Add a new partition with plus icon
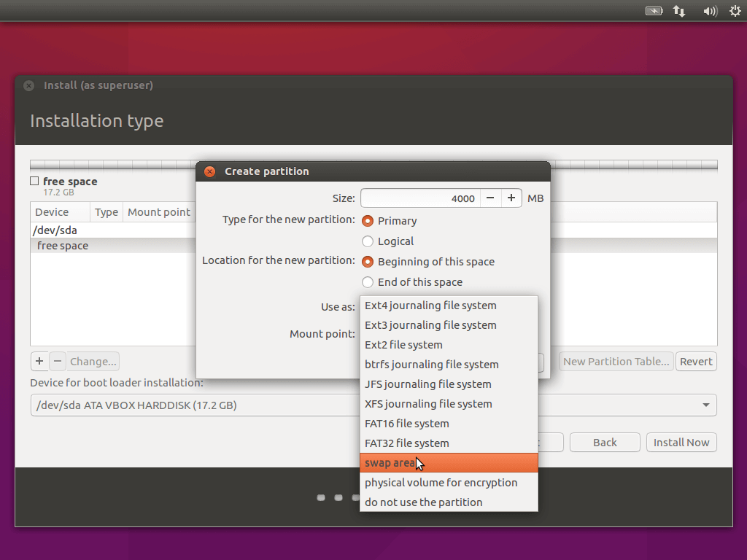The height and width of the screenshot is (560, 747). [39, 362]
